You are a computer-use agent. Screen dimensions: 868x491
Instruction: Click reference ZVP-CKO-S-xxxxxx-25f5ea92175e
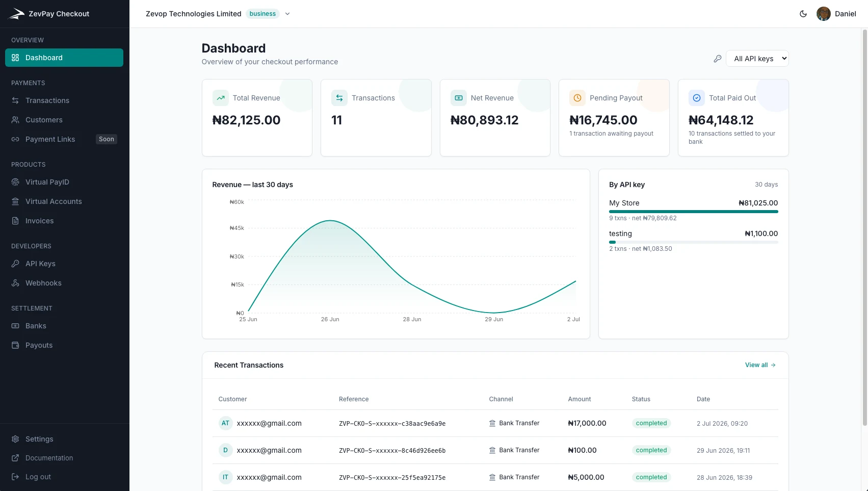(392, 478)
